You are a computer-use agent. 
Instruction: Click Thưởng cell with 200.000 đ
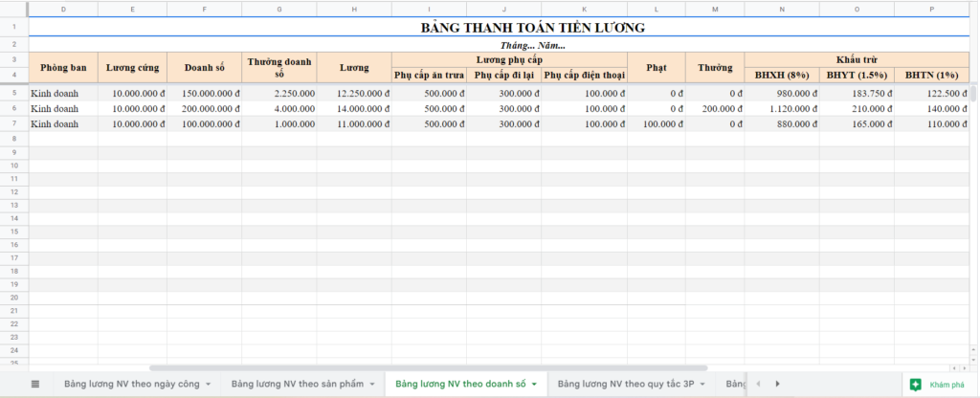click(x=715, y=109)
